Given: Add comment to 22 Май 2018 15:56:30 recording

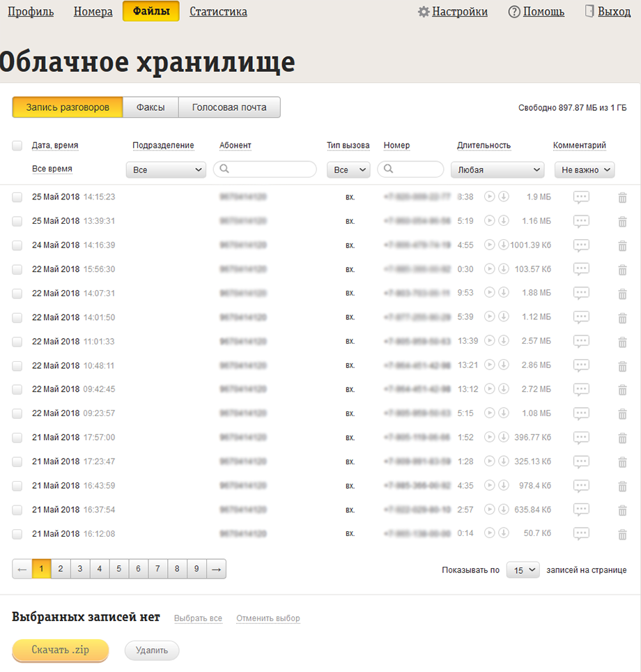Looking at the screenshot, I should (581, 269).
